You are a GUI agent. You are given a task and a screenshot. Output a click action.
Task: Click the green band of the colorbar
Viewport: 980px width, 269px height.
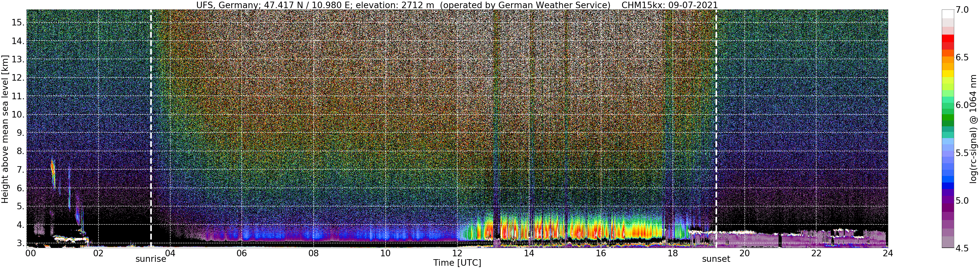[x=948, y=118]
